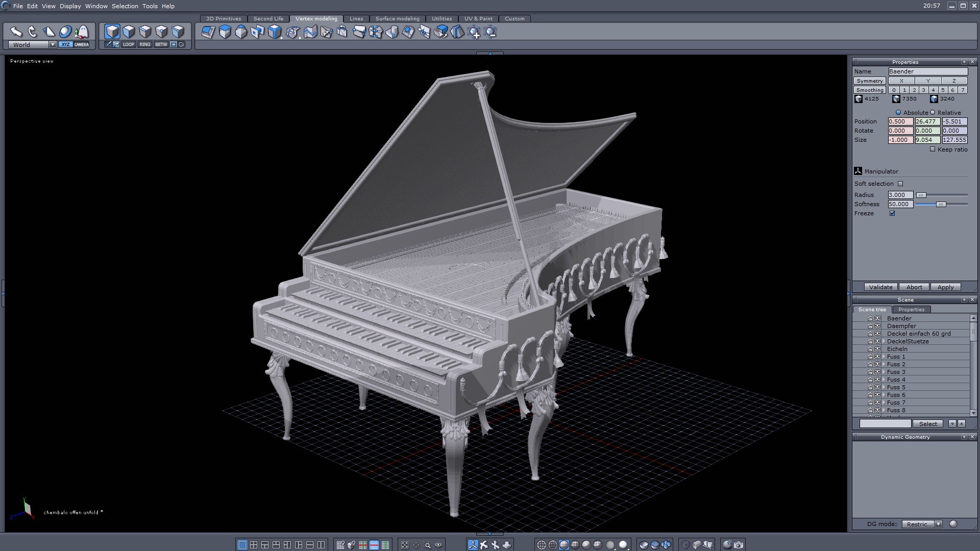Switch to the Surface modeling tab
This screenshot has height=551, width=980.
(x=397, y=19)
